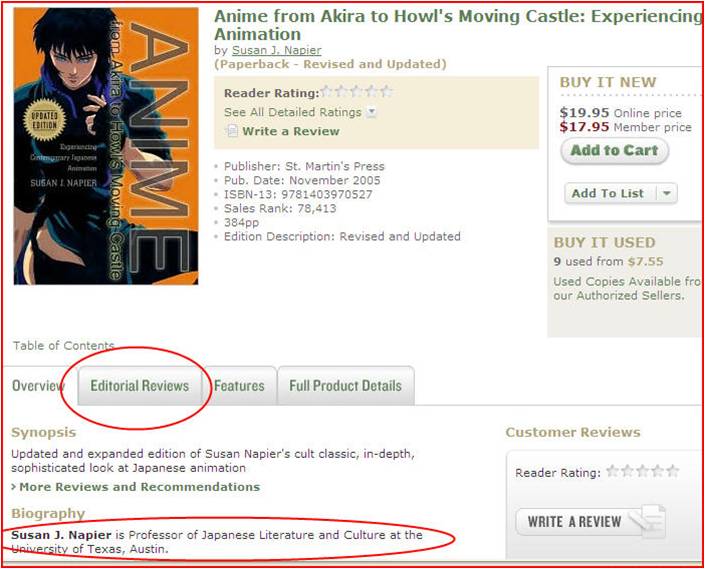Expand More Reviews and Recommendations
Screen dimensions: 705x569
136,487
